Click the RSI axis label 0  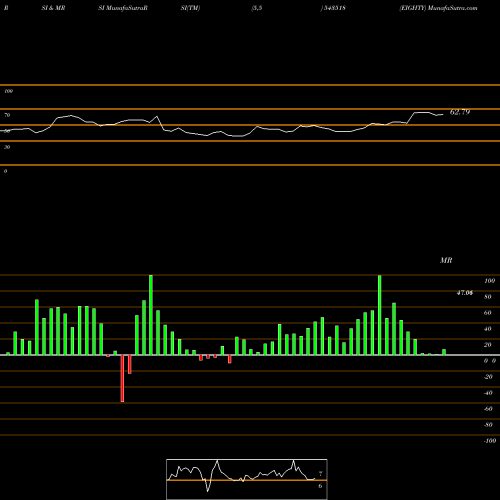click(5, 171)
